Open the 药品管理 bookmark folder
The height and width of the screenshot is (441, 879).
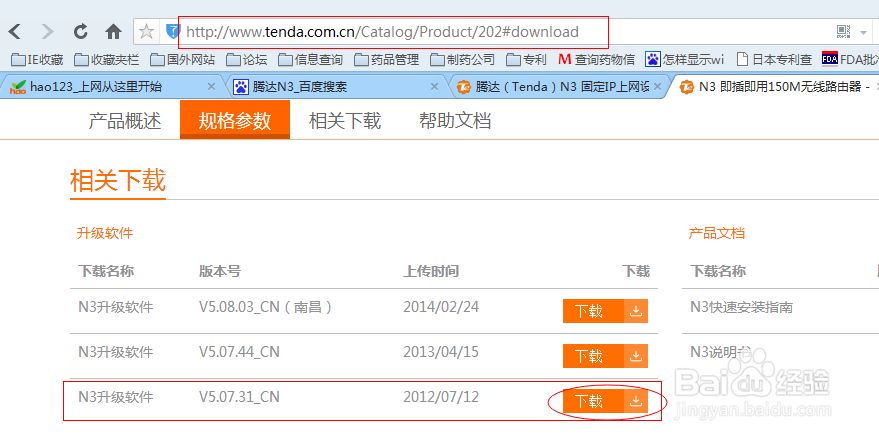pos(387,59)
